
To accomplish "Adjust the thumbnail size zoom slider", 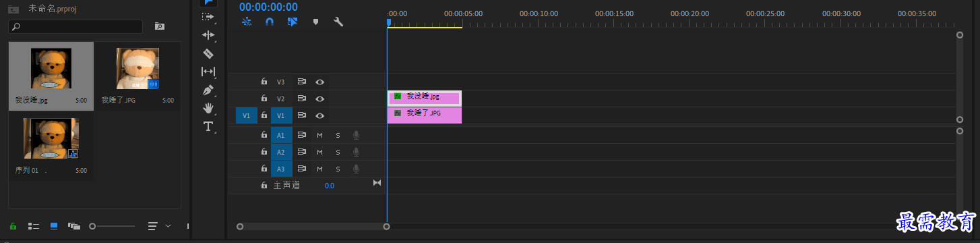I will tap(112, 225).
